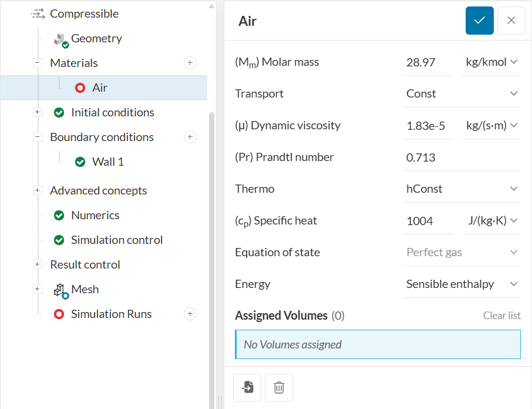This screenshot has height=409, width=532.
Task: Open the Thermo hConst dropdown
Action: 462,189
